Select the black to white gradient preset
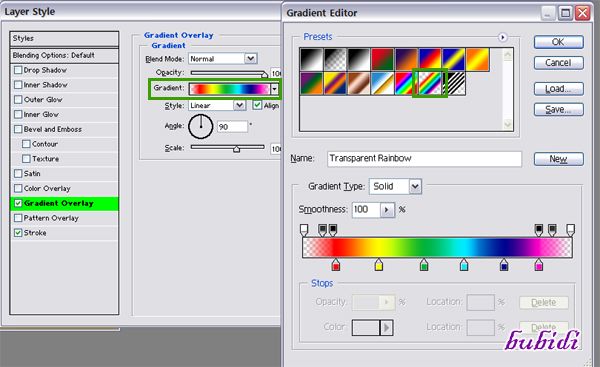The image size is (600, 367). [x=311, y=59]
